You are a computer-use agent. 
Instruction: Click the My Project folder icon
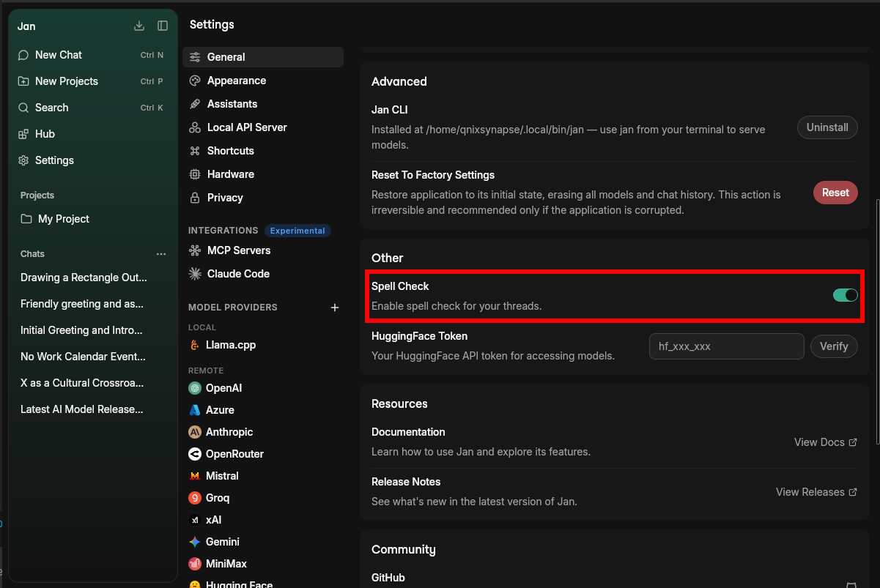point(26,219)
